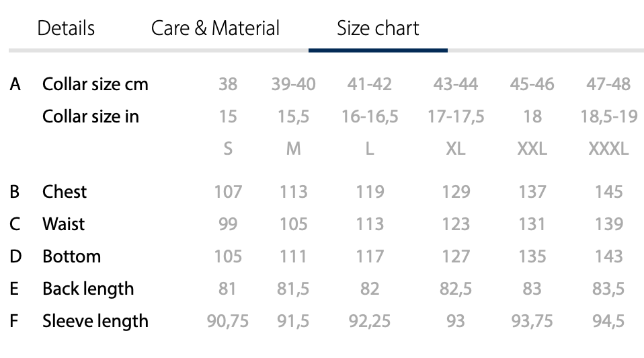Screen dimensions: 644x358
Task: Click the Sleeve length measurement label
Action: click(x=95, y=321)
